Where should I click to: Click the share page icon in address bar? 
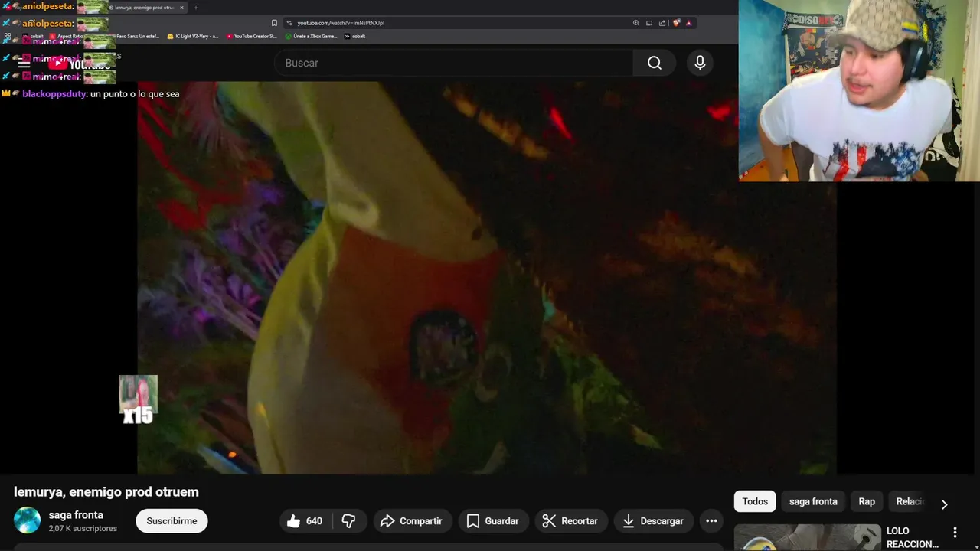662,23
